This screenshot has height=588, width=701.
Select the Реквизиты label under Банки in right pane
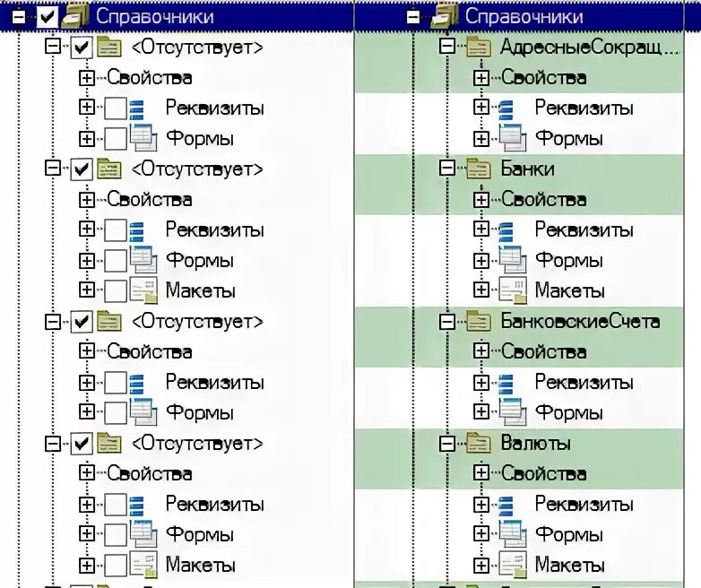click(x=584, y=230)
